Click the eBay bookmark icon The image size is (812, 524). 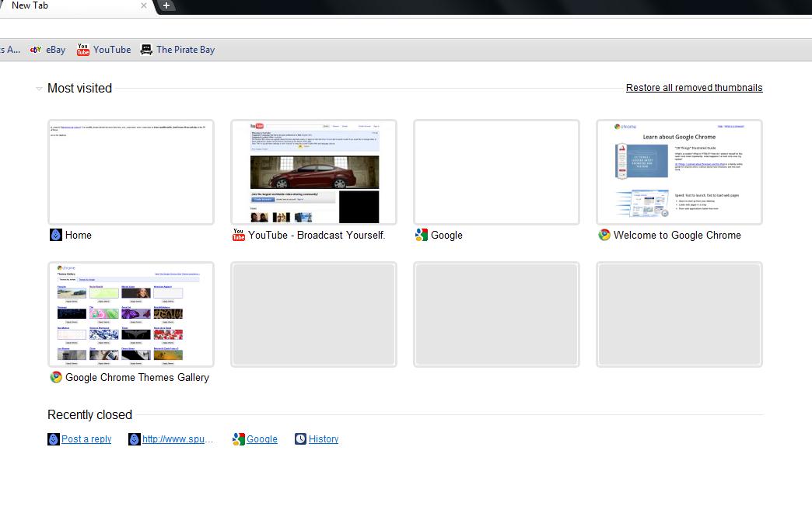(36, 50)
